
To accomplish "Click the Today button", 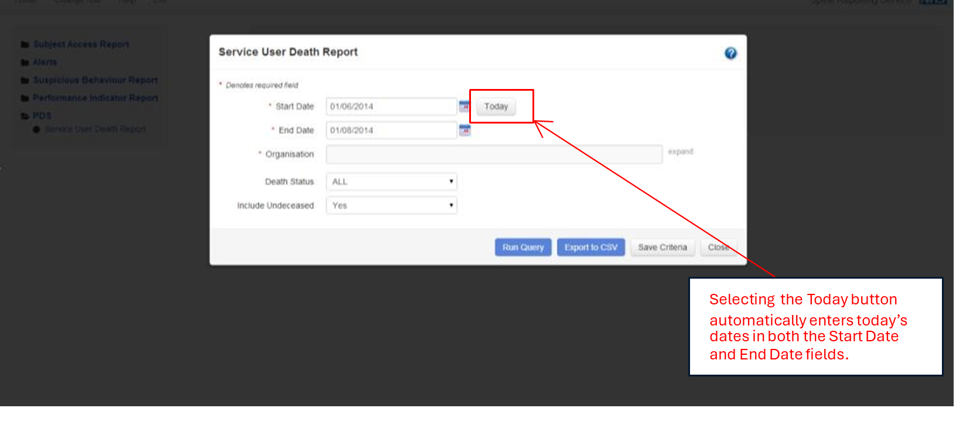I will click(496, 107).
